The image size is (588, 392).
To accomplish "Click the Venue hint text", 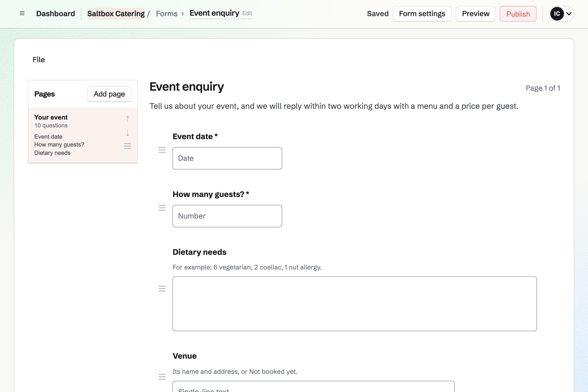I will coord(235,371).
